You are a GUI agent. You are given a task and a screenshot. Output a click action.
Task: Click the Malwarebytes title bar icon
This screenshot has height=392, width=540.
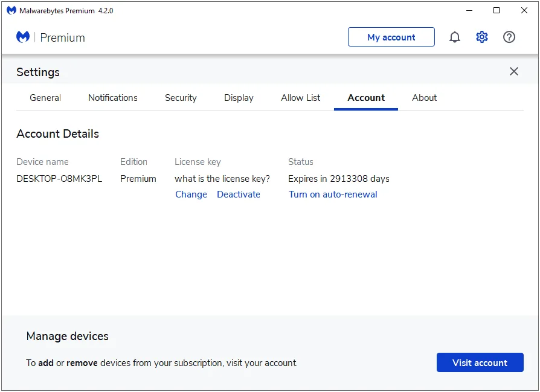[x=11, y=10]
